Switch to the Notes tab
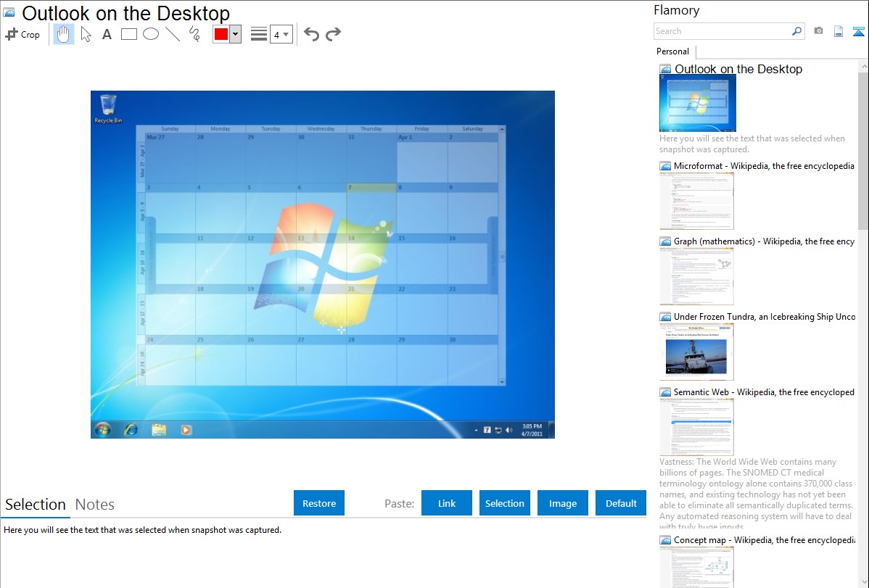The image size is (869, 588). pyautogui.click(x=95, y=505)
